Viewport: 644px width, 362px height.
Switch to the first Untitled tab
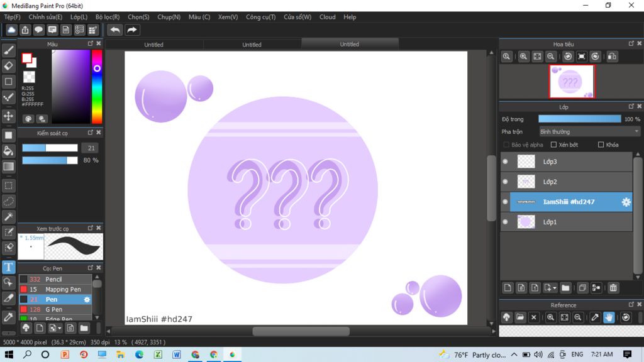point(153,45)
